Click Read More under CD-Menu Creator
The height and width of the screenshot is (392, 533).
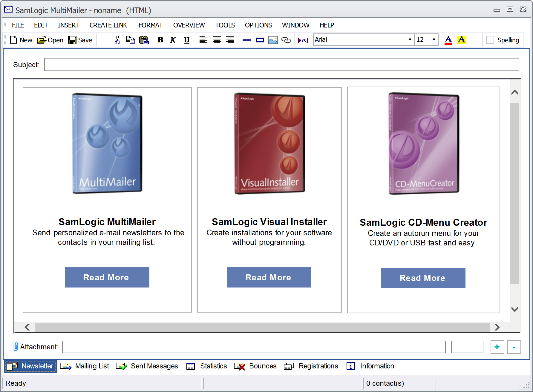[423, 278]
